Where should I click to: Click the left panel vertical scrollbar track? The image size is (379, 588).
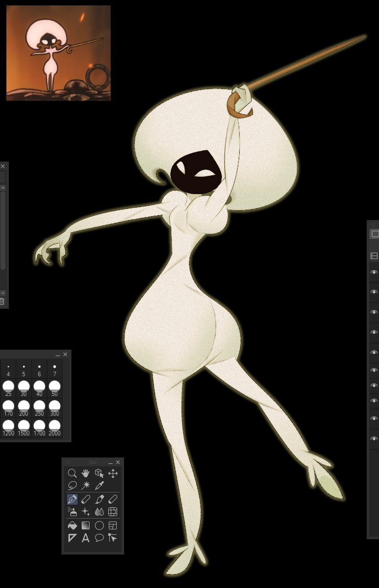[2, 240]
